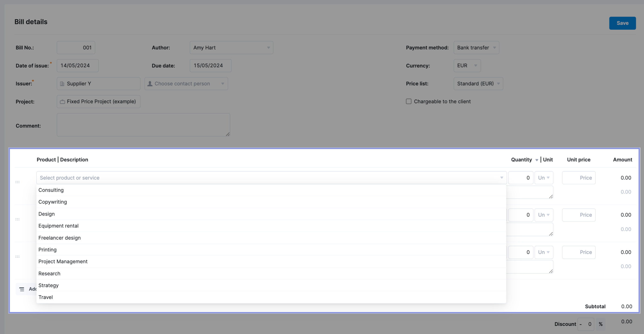Click the issuer building icon next to Supplier Y

[62, 83]
